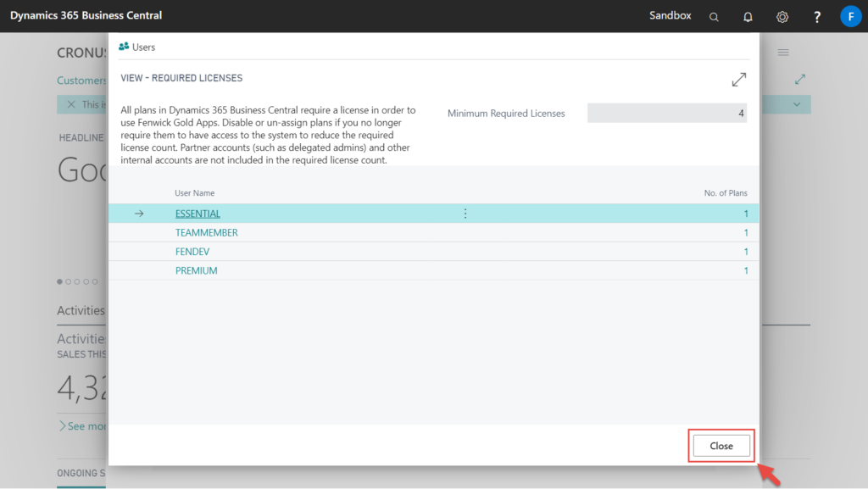This screenshot has height=489, width=868.
Task: Click the hamburger menu near the page header
Action: coord(782,52)
